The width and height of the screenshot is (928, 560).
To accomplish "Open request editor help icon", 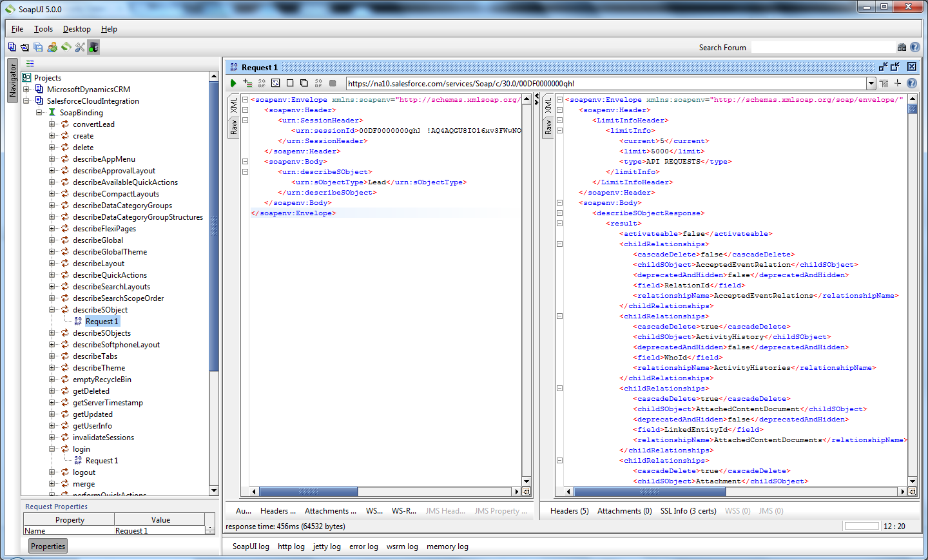I will tap(911, 83).
